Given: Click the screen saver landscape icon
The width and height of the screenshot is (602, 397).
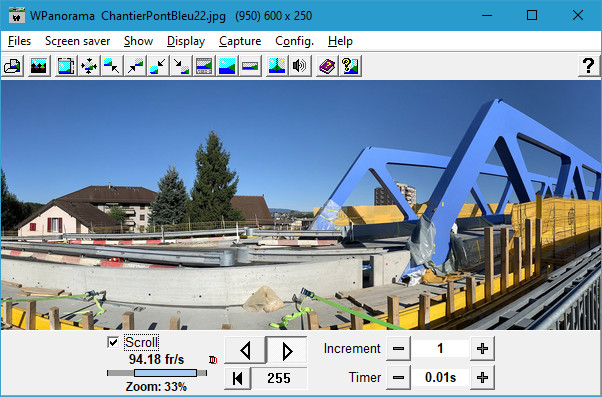Looking at the screenshot, I should pos(39,66).
